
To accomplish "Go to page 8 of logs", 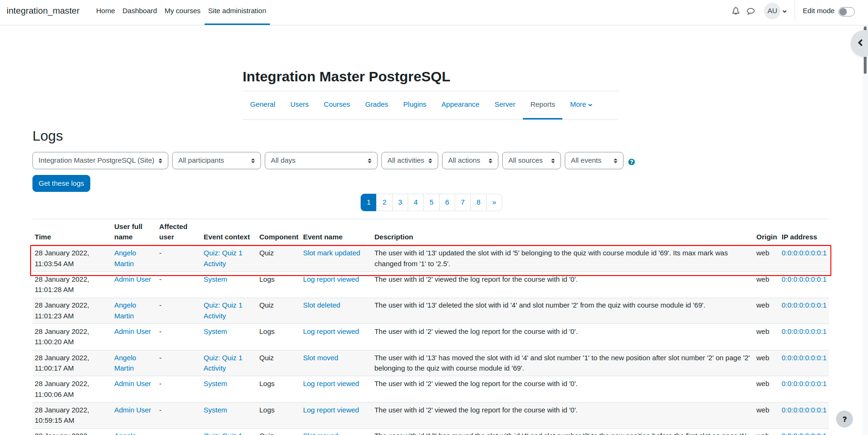I will (x=478, y=202).
